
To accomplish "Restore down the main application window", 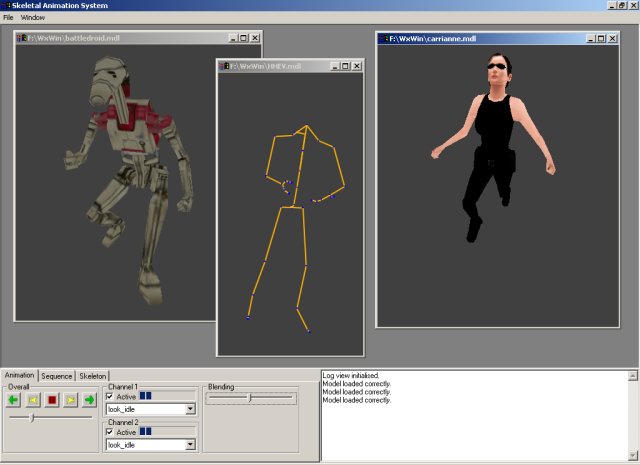I will (622, 5).
